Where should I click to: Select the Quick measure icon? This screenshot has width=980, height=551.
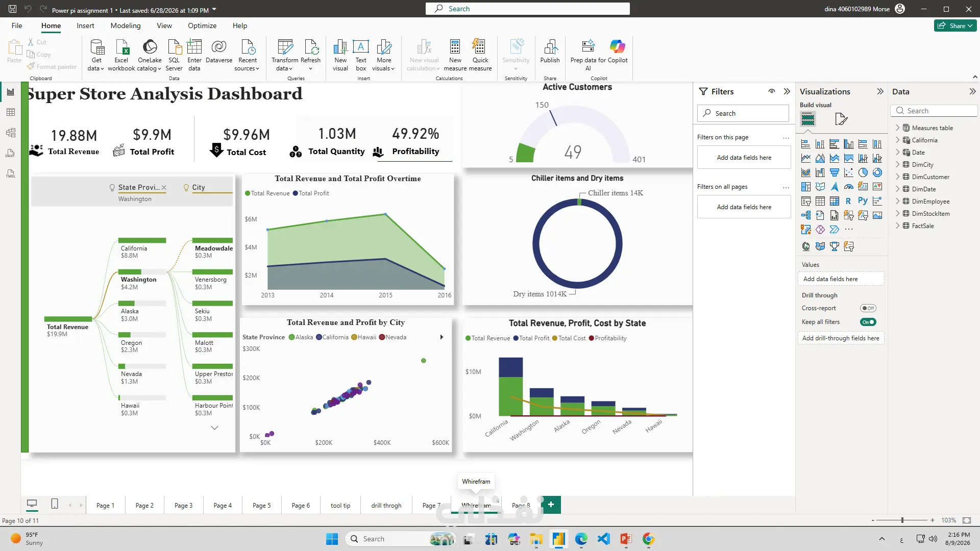pos(480,55)
